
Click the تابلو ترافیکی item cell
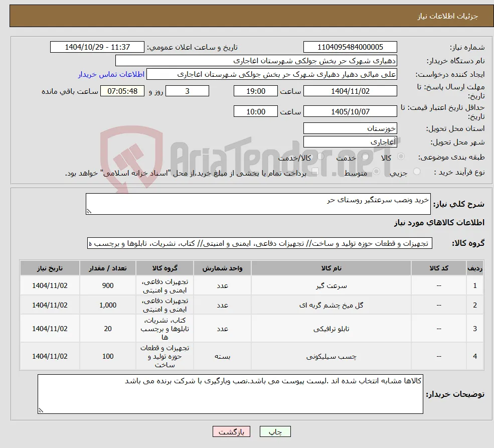(331, 329)
